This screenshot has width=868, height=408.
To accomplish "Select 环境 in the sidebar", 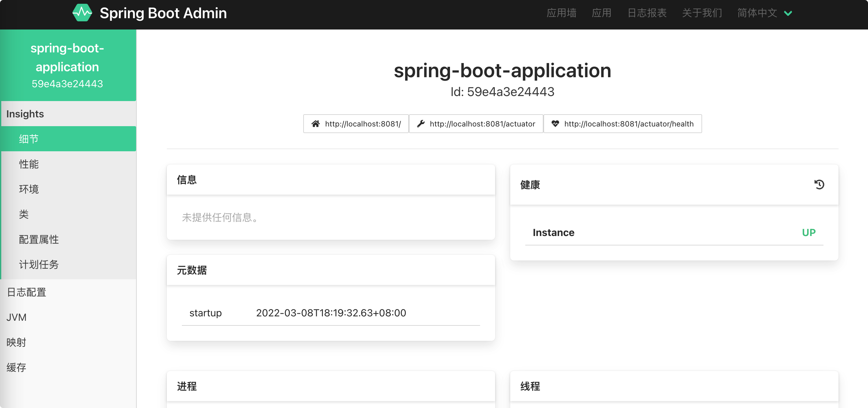I will click(x=68, y=189).
